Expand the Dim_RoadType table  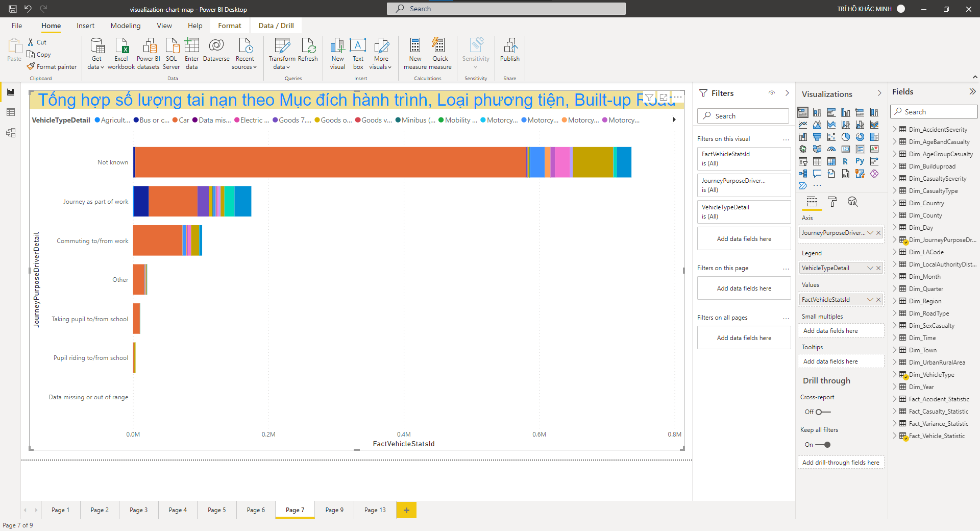[x=895, y=313]
